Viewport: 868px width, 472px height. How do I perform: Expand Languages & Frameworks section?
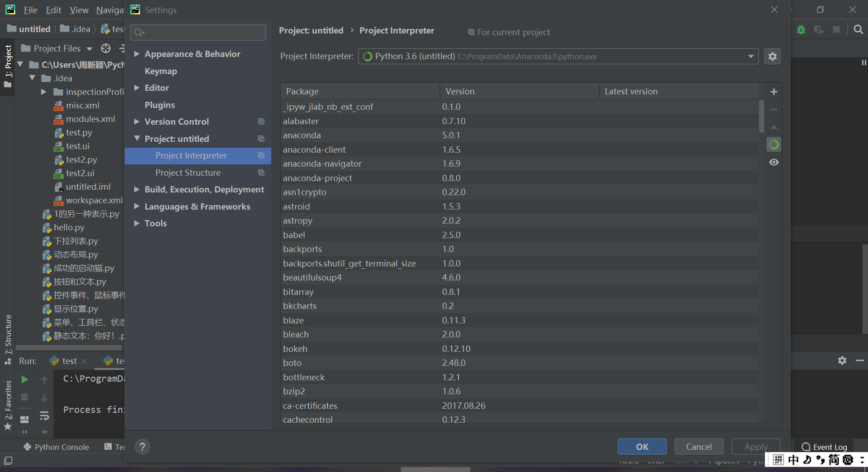pyautogui.click(x=137, y=206)
